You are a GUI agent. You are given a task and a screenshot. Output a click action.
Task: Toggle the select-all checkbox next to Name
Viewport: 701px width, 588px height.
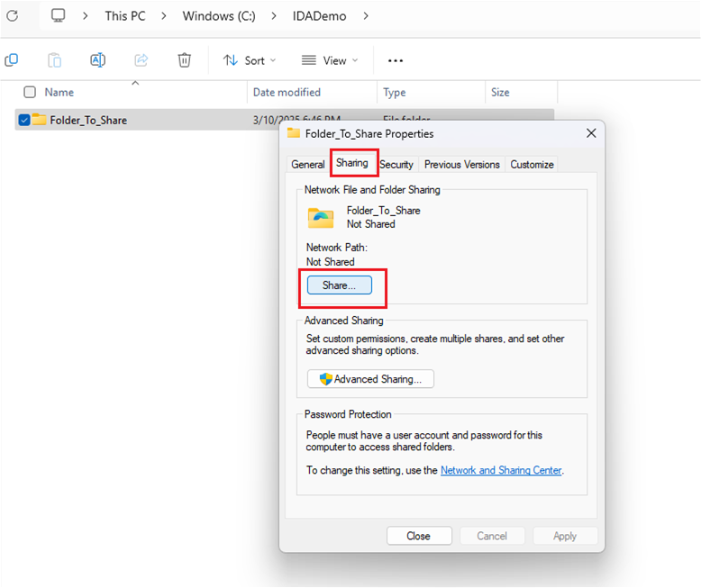tap(30, 92)
